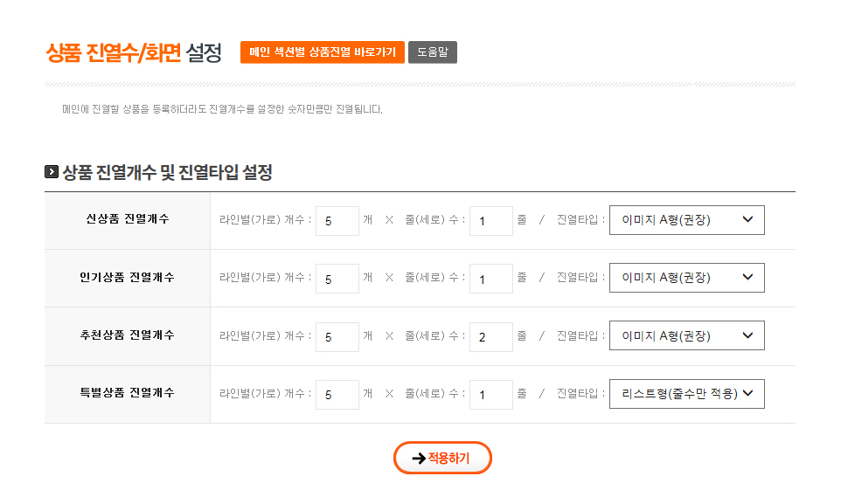Focus 인기상품 줄(세로) 수 input field
This screenshot has width=848, height=504.
coord(490,279)
